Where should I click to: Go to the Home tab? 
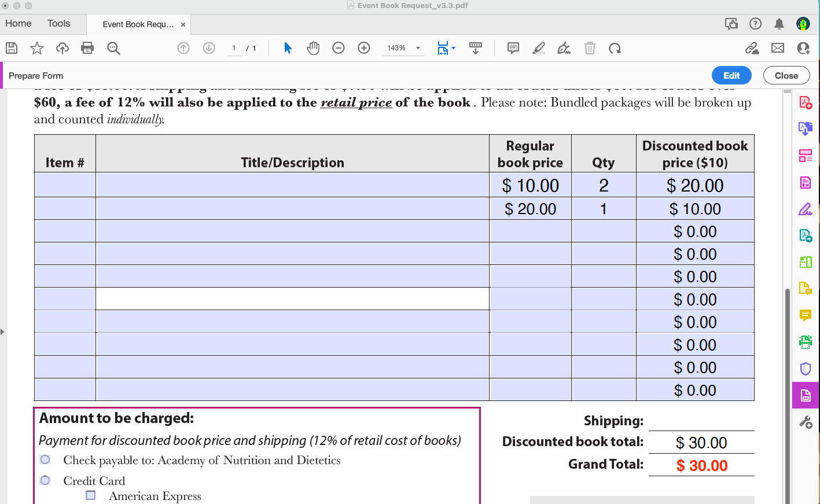pyautogui.click(x=18, y=23)
